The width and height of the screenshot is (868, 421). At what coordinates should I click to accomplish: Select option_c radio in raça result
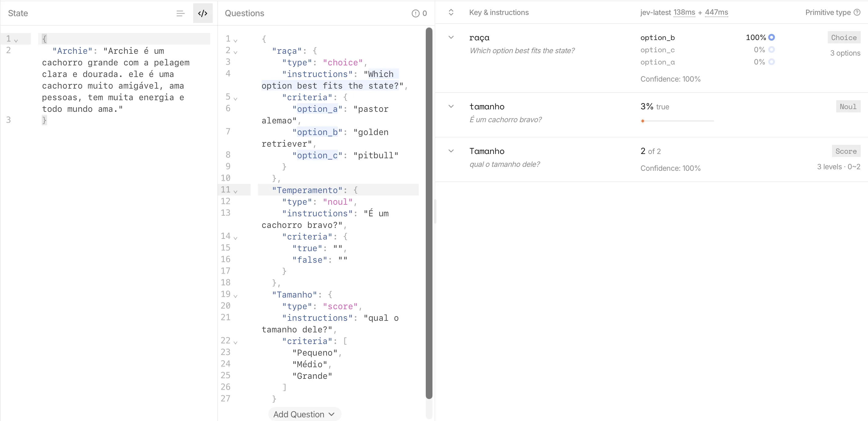tap(772, 49)
